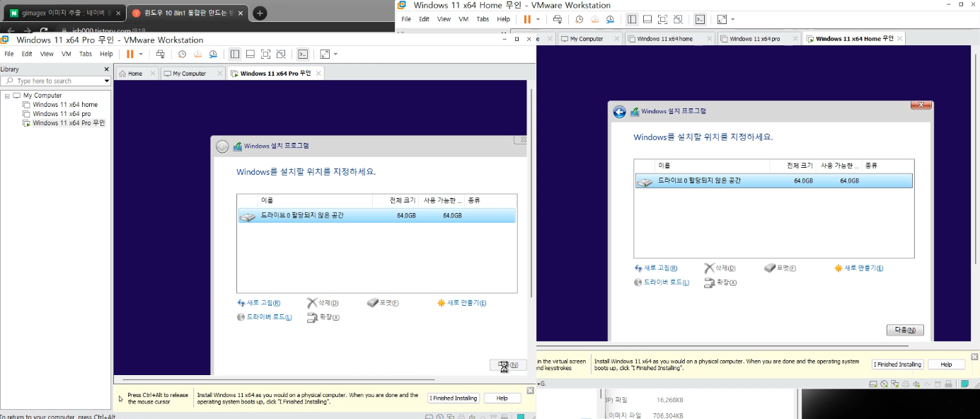Click 새로 고침 (Refresh) in Pro 무인 setup

pos(259,303)
